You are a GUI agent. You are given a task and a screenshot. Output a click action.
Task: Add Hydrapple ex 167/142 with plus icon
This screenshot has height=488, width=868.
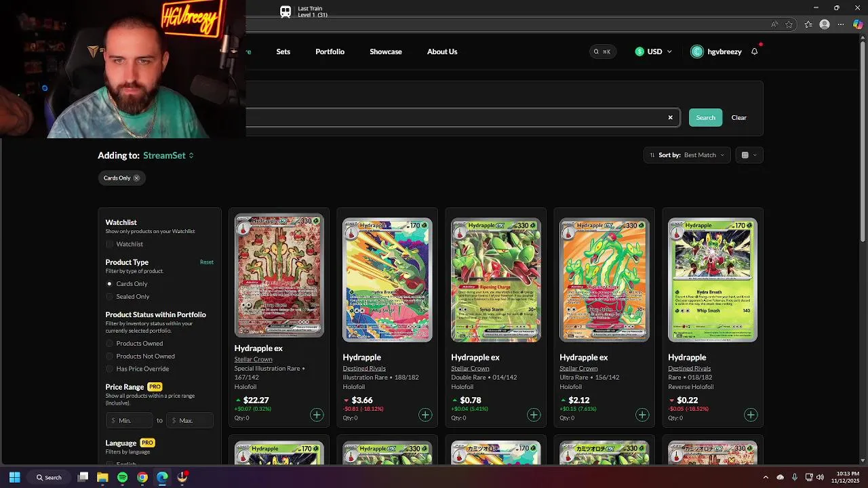pyautogui.click(x=317, y=415)
